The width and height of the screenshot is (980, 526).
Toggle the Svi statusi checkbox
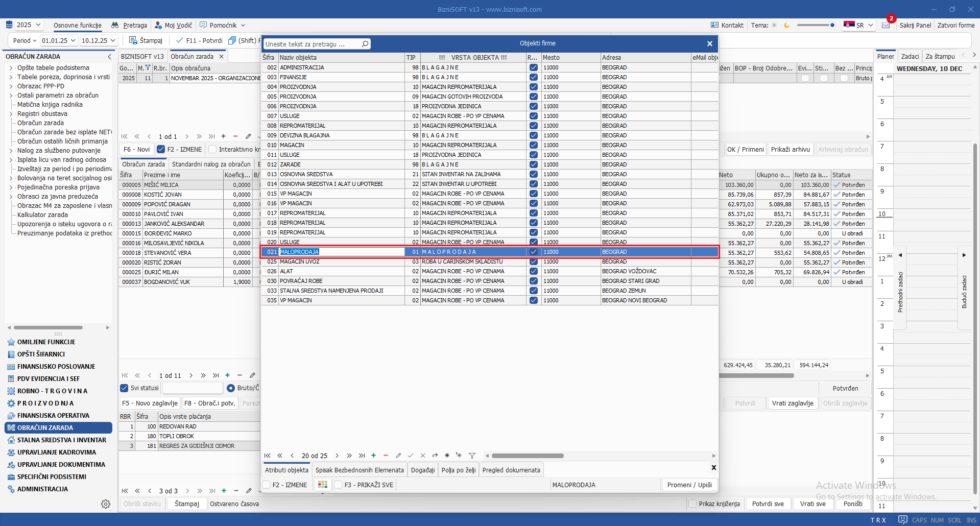point(124,388)
